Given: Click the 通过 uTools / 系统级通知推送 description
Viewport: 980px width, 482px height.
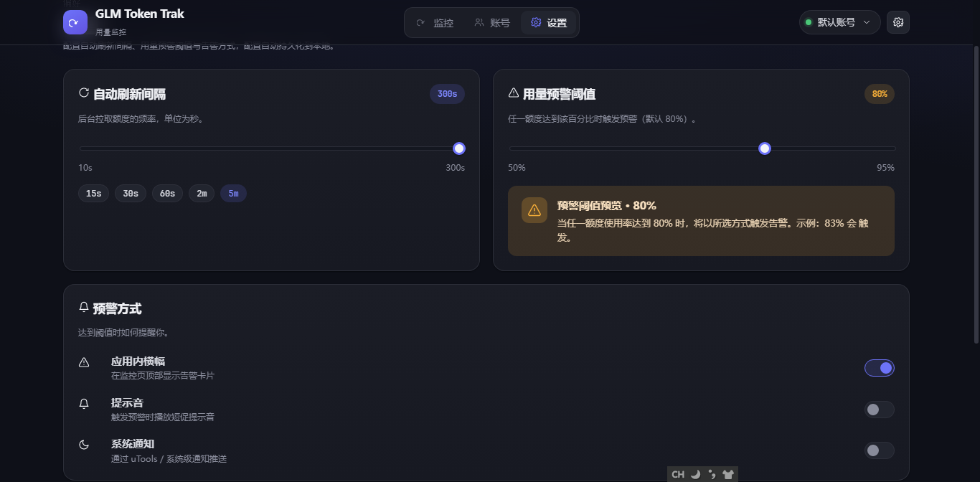Looking at the screenshot, I should click(x=169, y=459).
